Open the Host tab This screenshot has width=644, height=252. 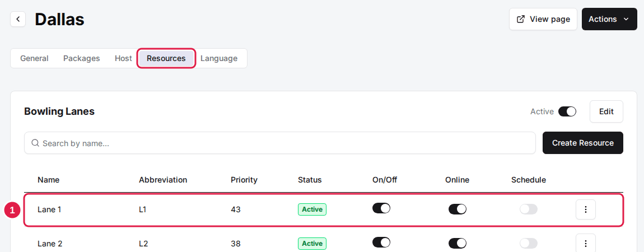[123, 58]
